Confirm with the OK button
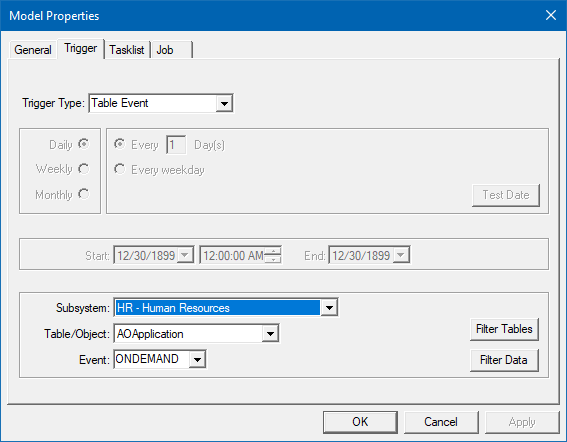The width and height of the screenshot is (567, 442). point(360,422)
